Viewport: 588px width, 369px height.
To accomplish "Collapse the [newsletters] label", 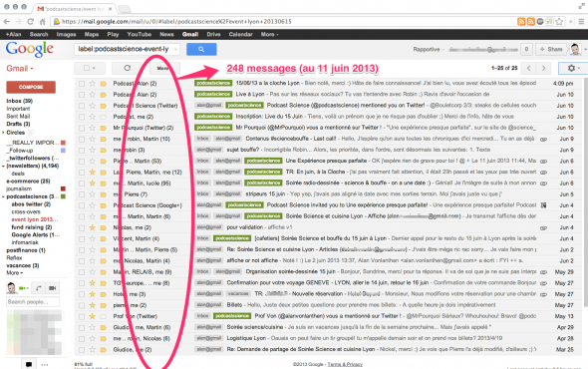I will [3, 166].
